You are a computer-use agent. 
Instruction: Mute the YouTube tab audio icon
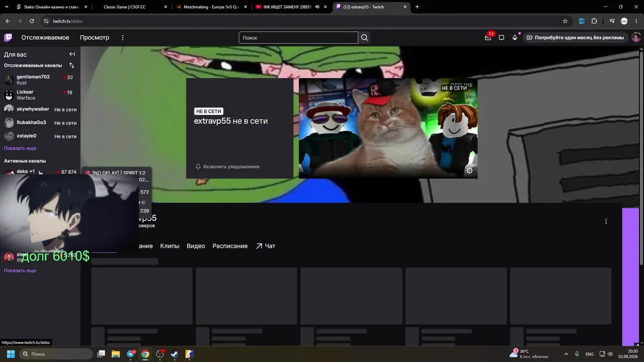[x=317, y=7]
